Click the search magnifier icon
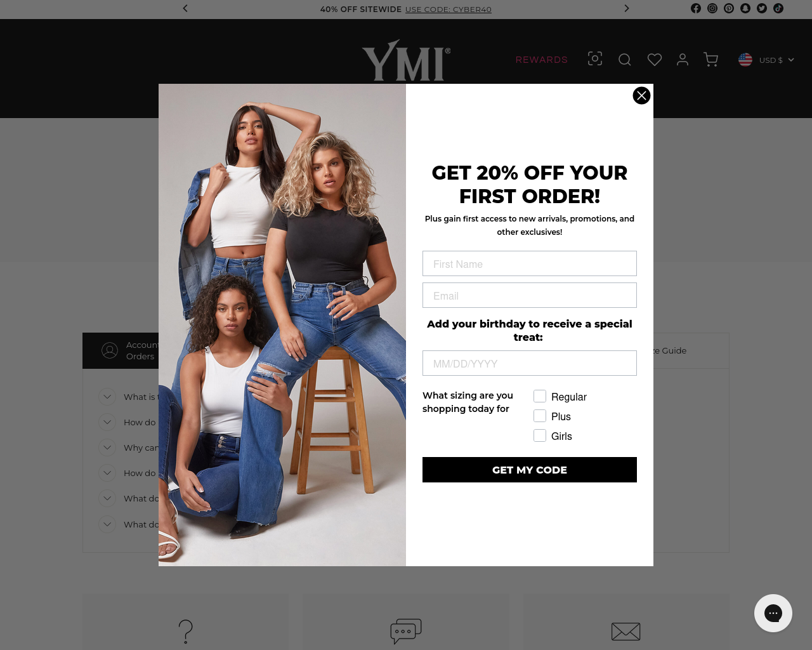This screenshot has height=650, width=812. [624, 60]
